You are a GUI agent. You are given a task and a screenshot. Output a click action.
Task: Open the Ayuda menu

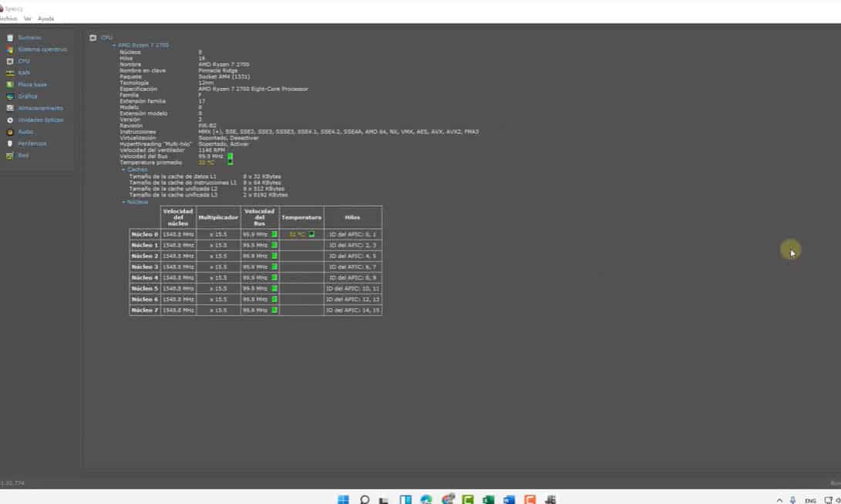46,18
